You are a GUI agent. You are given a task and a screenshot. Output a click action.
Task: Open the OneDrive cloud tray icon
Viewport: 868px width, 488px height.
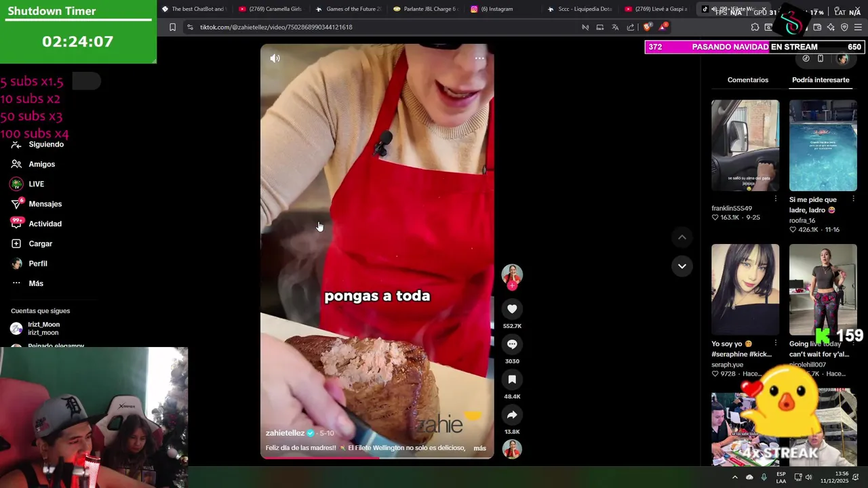pos(749,477)
